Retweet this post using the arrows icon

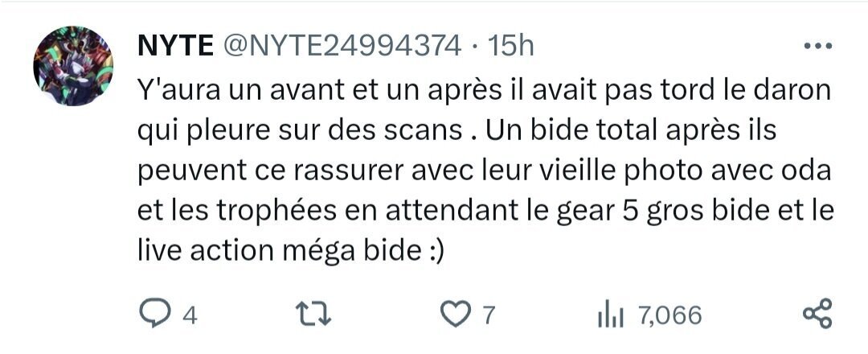[314, 315]
